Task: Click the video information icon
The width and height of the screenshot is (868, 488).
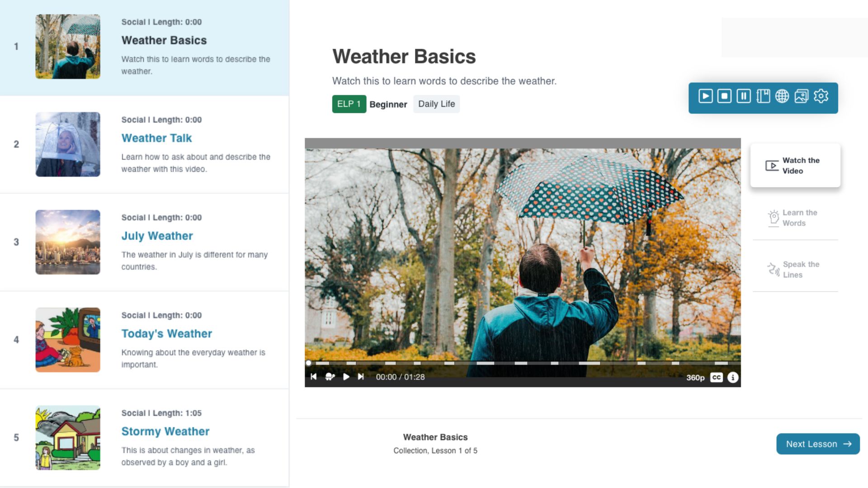Action: [x=733, y=376]
